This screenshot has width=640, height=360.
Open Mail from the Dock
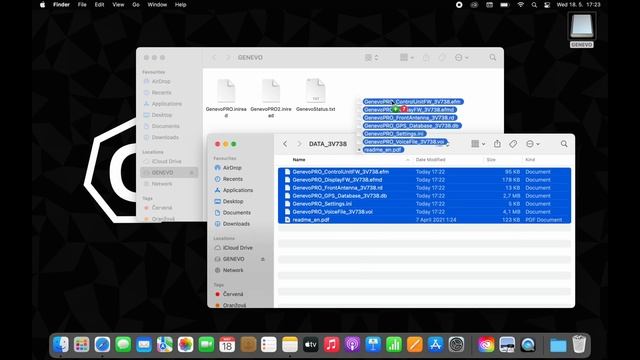pos(144,345)
